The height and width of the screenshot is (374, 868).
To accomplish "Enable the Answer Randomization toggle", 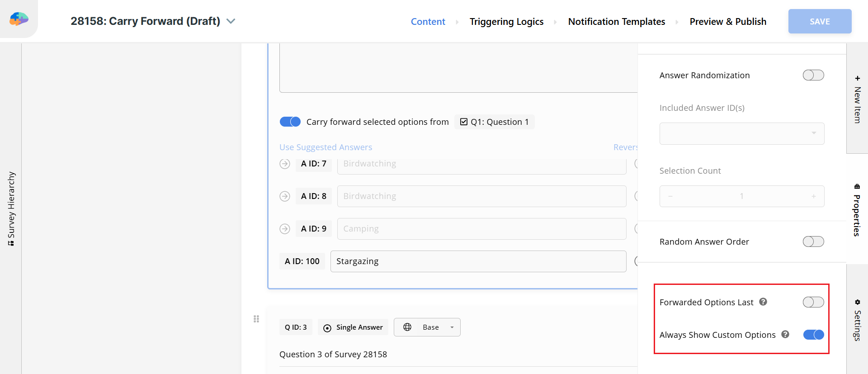I will [813, 75].
